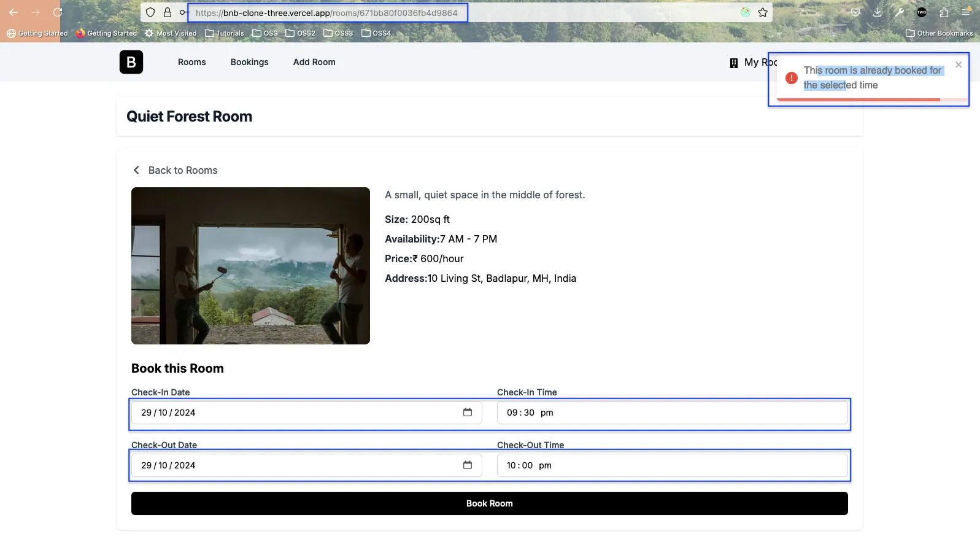980x555 pixels.
Task: Click the colorful extension icon in address bar
Action: point(745,12)
